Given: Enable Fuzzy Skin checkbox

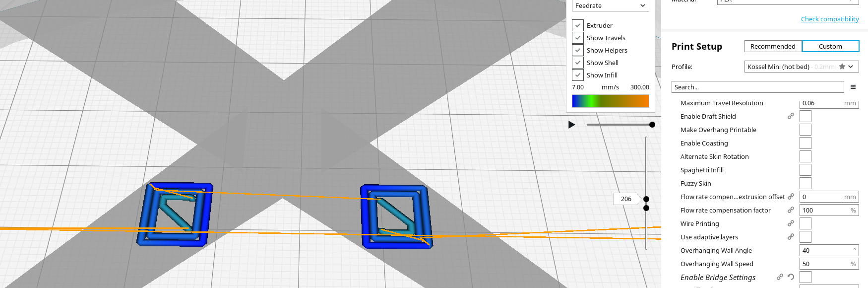Looking at the screenshot, I should (806, 183).
